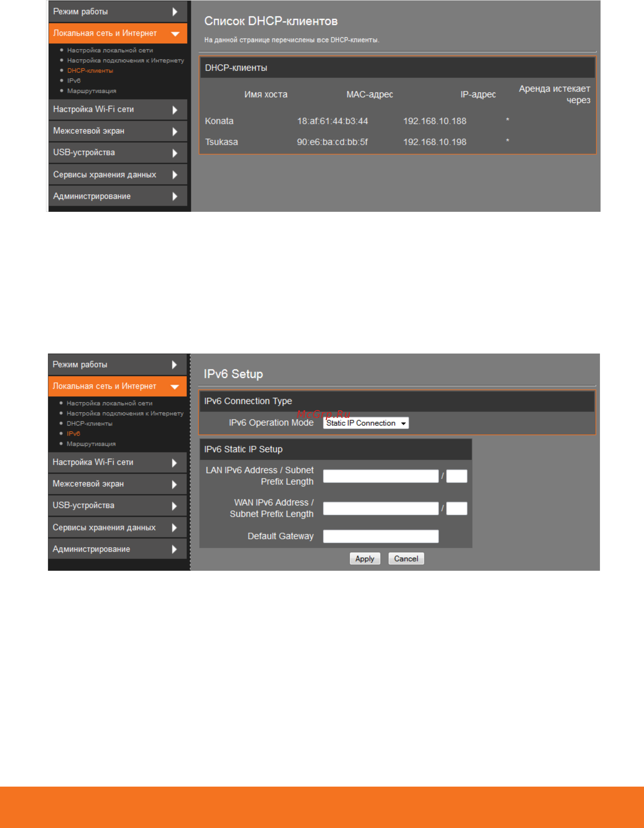Click USB-устройства arrow in bottom menu
Screen dimensions: 644x828
[174, 506]
